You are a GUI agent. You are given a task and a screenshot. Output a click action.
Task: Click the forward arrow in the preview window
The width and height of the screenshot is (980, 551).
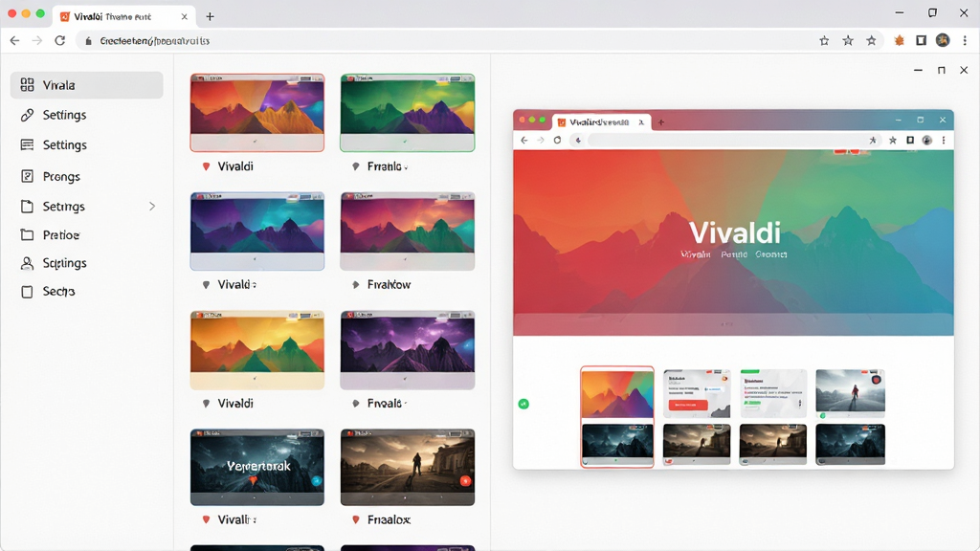tap(541, 141)
